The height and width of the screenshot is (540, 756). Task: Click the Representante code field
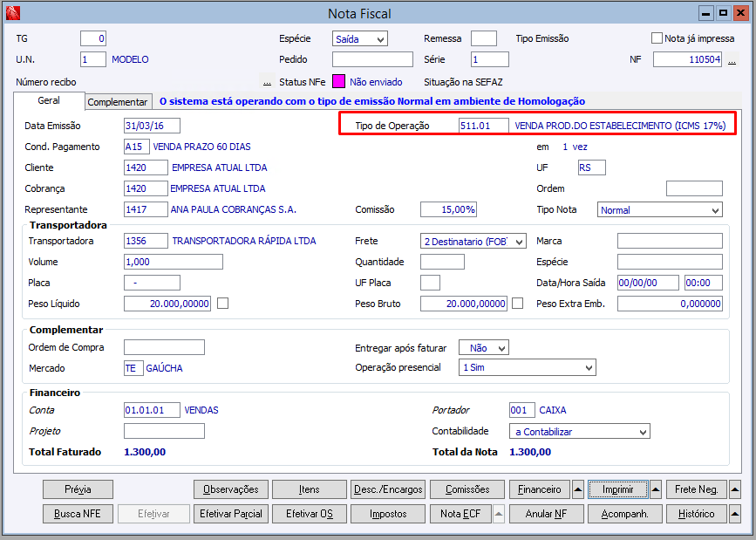pos(146,209)
